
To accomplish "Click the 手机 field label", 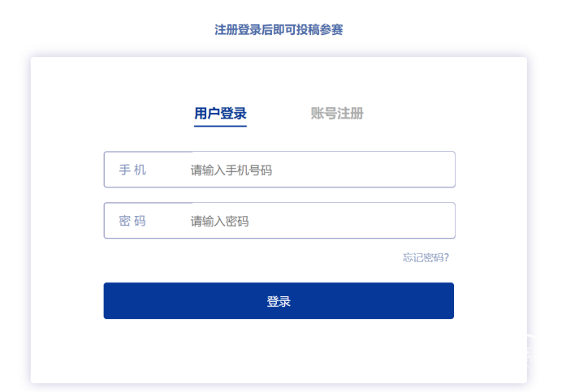I will click(x=132, y=170).
